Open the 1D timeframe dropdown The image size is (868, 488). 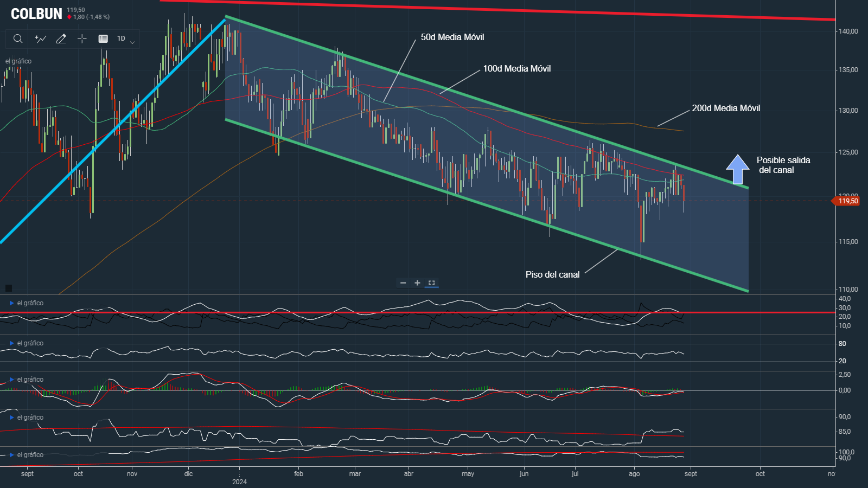point(125,38)
